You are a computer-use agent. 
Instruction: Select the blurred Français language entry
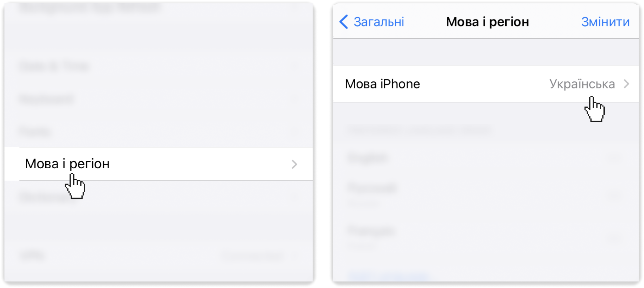(486, 235)
